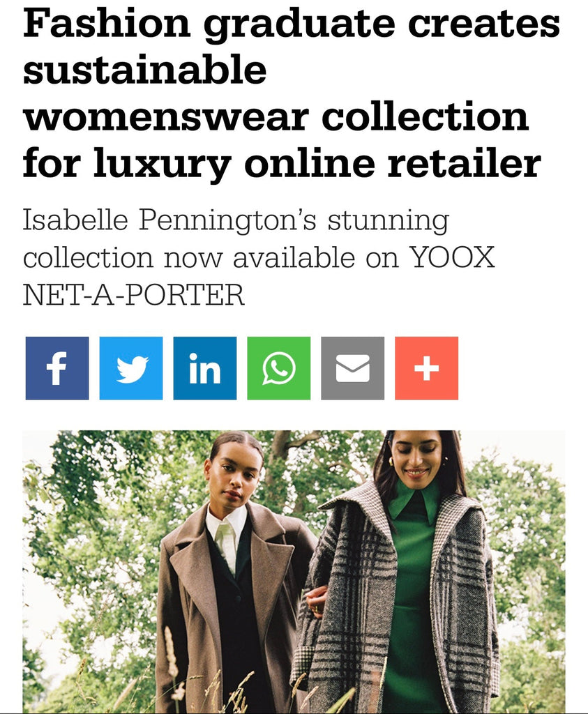The width and height of the screenshot is (588, 714).
Task: Click 'womenswear collection' in the headline
Action: coord(276,116)
